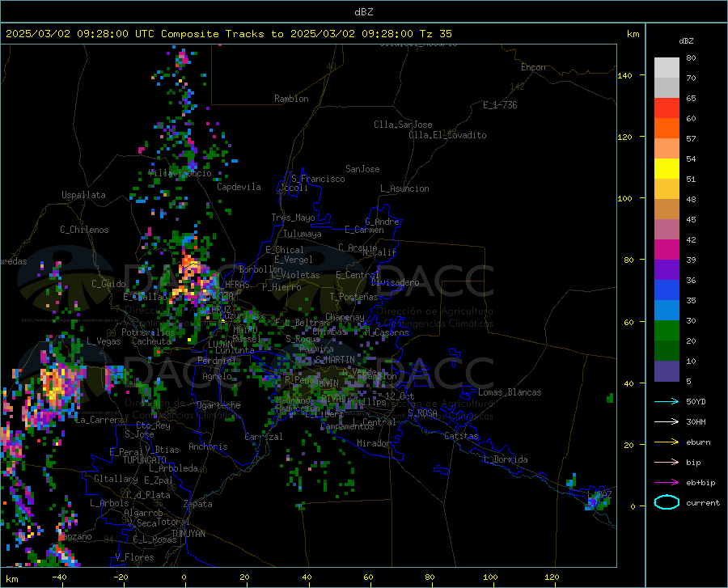Click the C_Chilenos map label
728x588 pixels.
(x=84, y=230)
